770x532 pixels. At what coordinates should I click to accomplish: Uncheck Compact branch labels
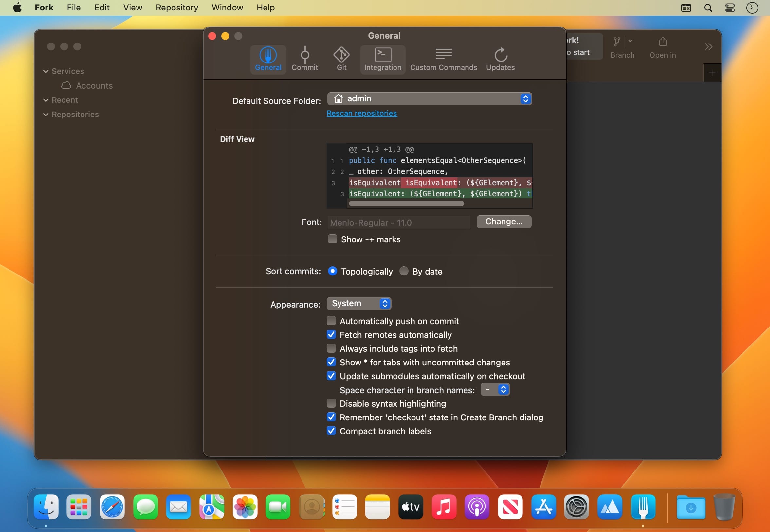pos(331,431)
